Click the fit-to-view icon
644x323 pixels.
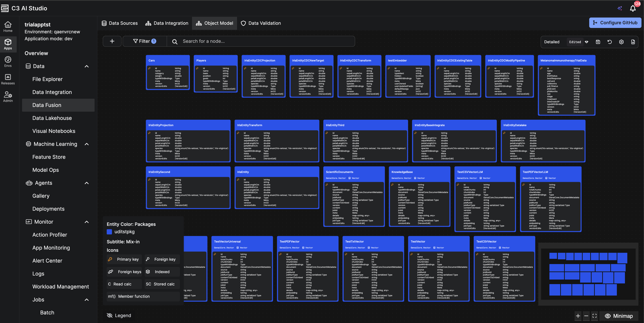pyautogui.click(x=594, y=316)
